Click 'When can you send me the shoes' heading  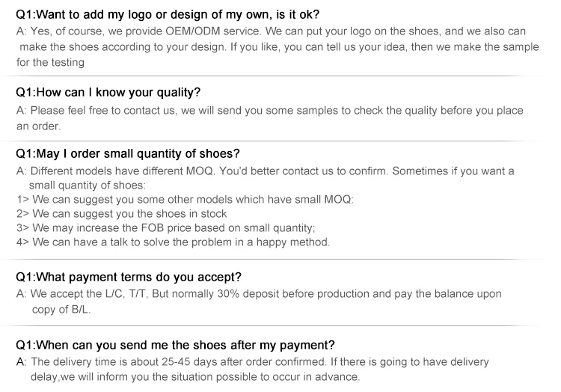point(175,345)
